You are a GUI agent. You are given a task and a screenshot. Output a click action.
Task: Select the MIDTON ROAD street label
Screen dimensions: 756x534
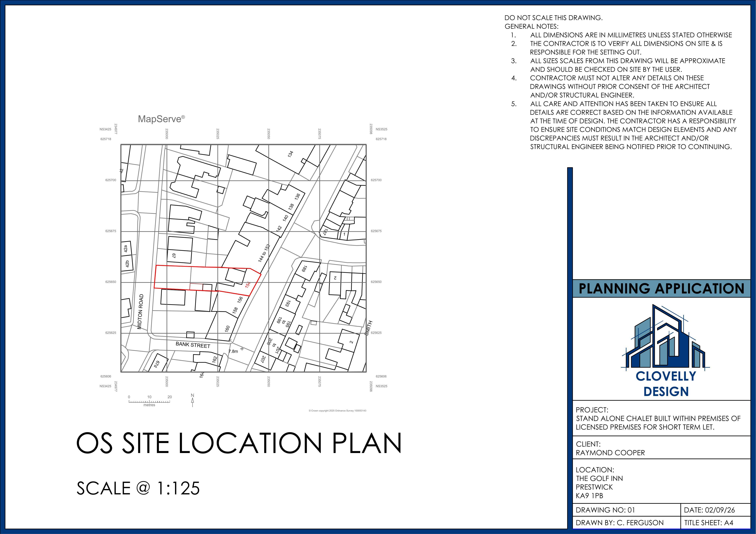point(140,312)
